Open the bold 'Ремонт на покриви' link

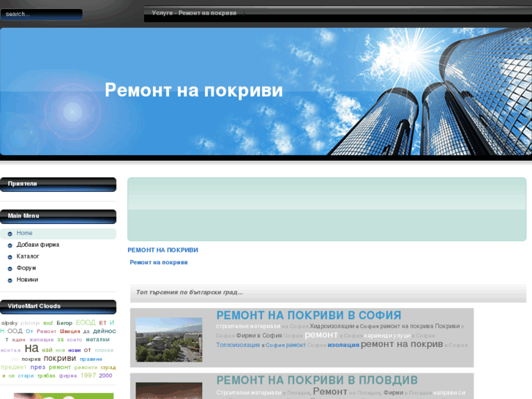(159, 263)
